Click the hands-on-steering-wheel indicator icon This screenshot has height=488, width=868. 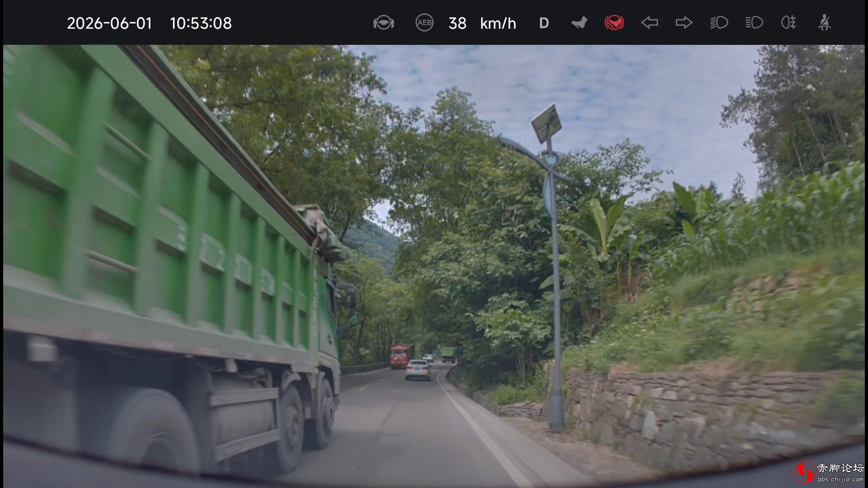click(383, 23)
